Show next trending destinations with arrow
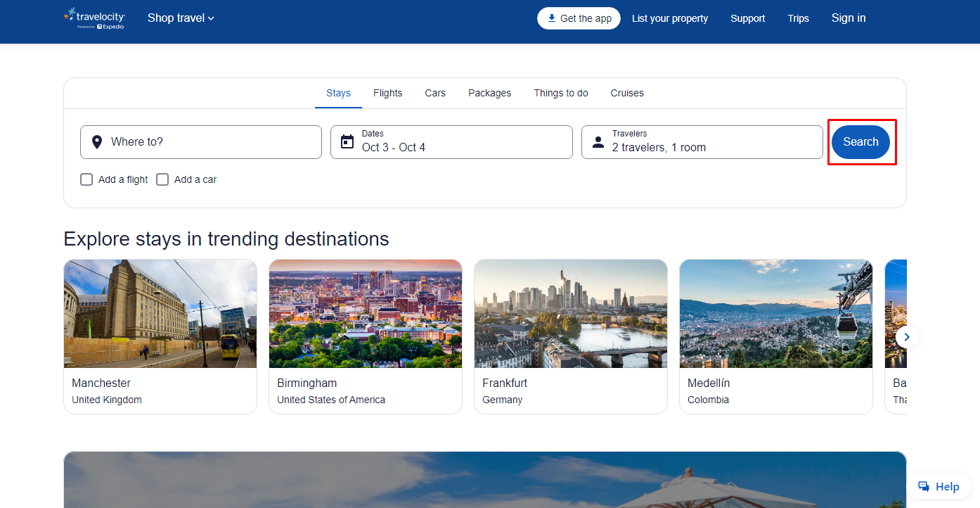 tap(907, 337)
